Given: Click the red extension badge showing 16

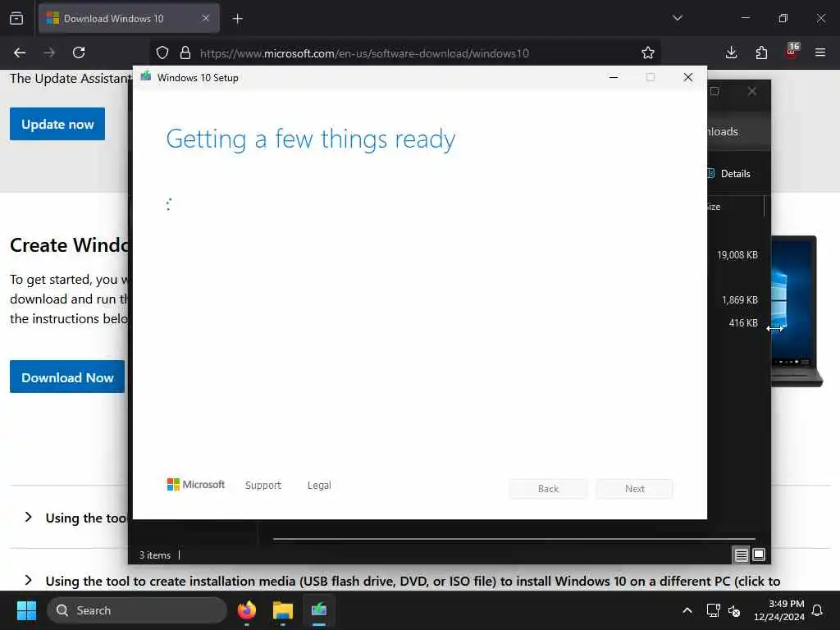Looking at the screenshot, I should click(792, 50).
